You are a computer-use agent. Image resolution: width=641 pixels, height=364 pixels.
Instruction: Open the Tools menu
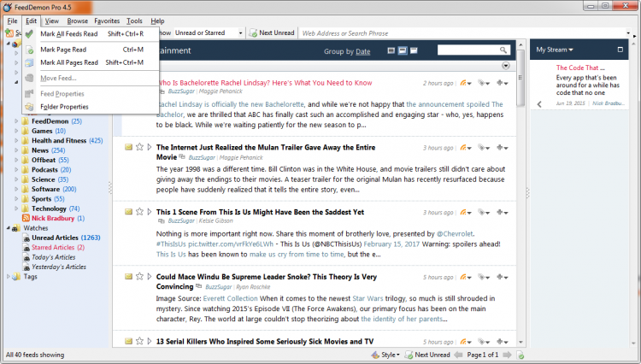(x=134, y=21)
